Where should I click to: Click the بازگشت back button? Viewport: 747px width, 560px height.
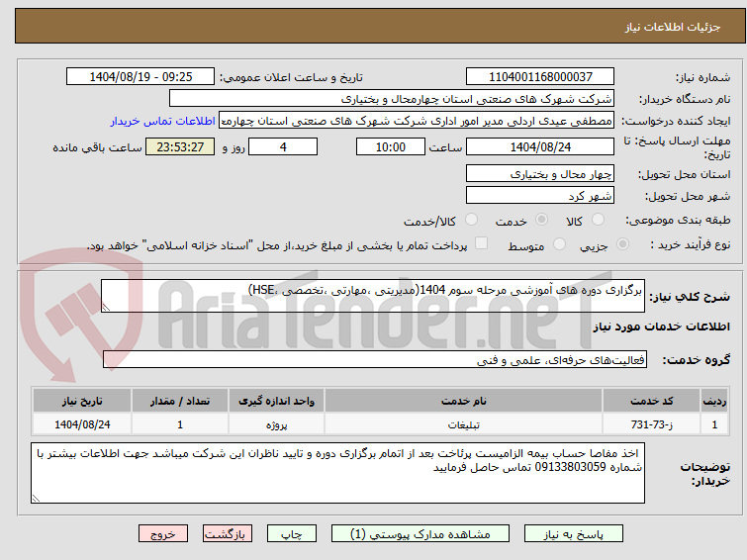[x=228, y=534]
